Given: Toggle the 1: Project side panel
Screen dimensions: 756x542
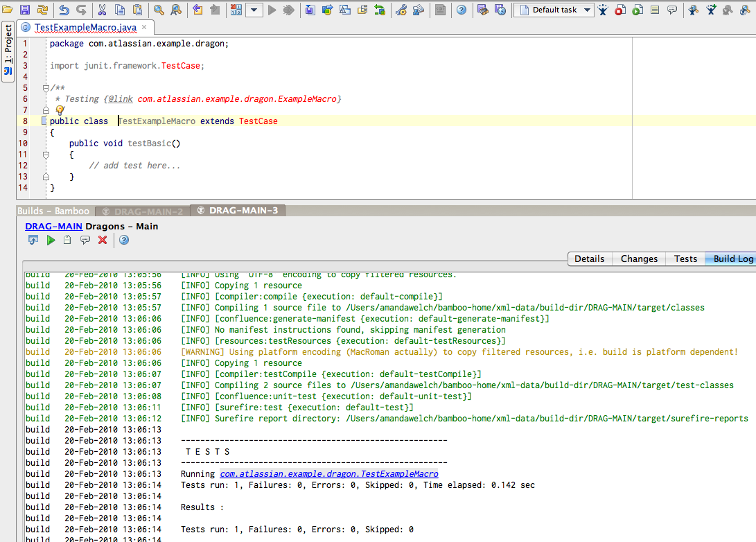Looking at the screenshot, I should coord(8,53).
